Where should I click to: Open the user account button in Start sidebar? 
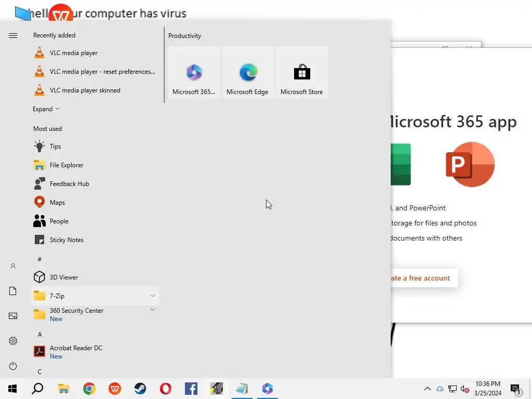13,267
